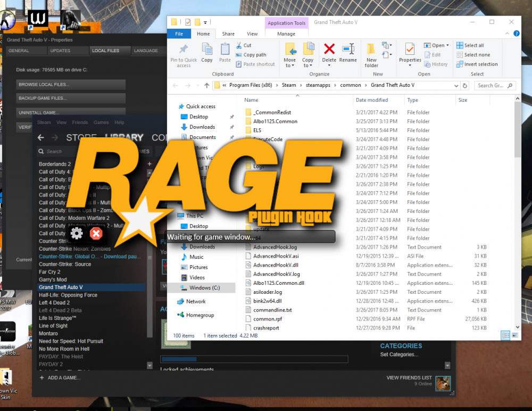Expand the Copy to dropdown
532x411 pixels.
click(x=308, y=65)
